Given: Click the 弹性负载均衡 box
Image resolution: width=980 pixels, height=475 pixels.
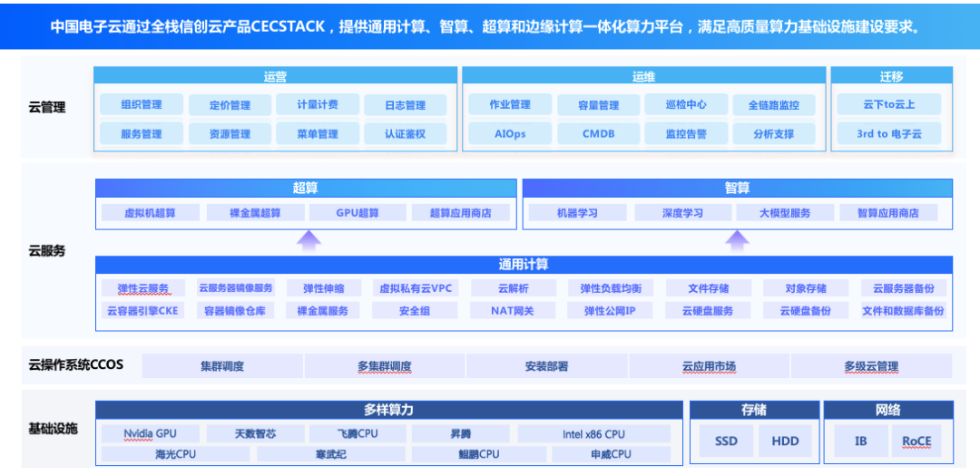Looking at the screenshot, I should 611,288.
